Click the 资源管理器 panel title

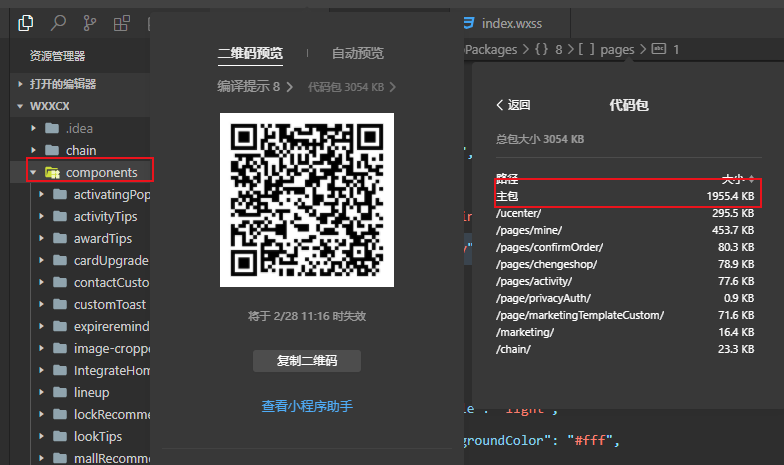point(57,56)
